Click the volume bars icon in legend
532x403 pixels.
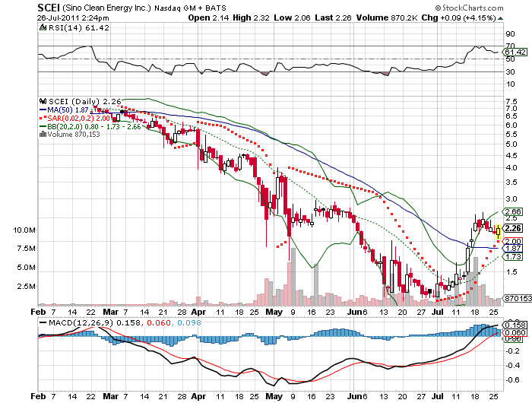(x=43, y=134)
